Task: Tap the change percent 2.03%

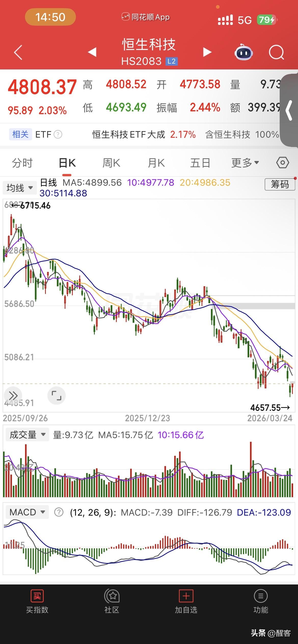Action: 53,110
